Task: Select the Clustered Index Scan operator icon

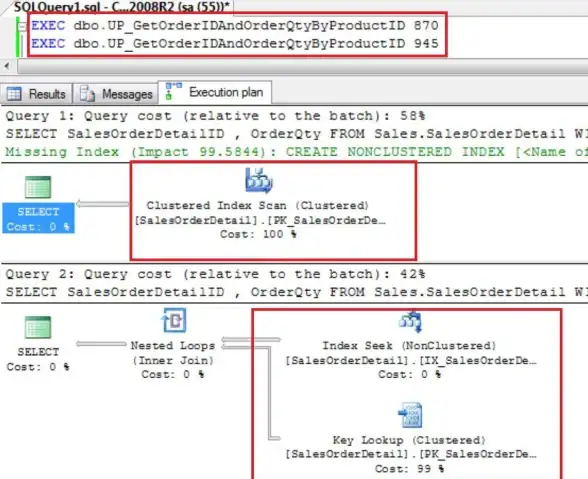Action: [x=259, y=181]
